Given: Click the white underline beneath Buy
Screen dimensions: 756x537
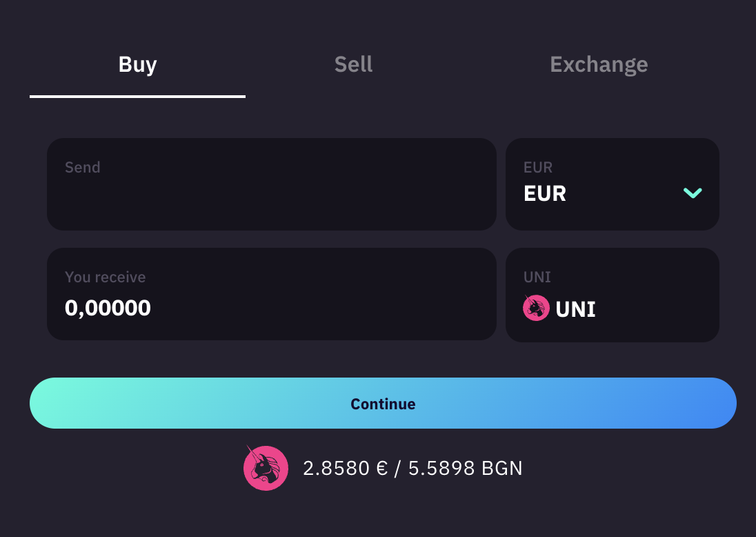Looking at the screenshot, I should (137, 97).
